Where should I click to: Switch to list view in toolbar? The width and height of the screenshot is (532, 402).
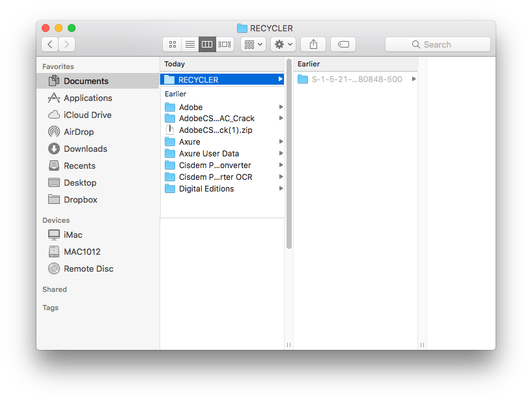click(x=190, y=44)
